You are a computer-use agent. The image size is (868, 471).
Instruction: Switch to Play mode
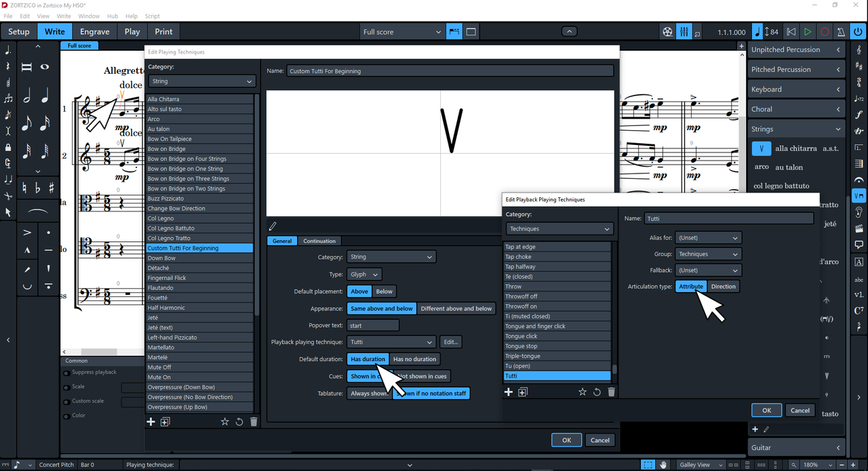pos(132,32)
